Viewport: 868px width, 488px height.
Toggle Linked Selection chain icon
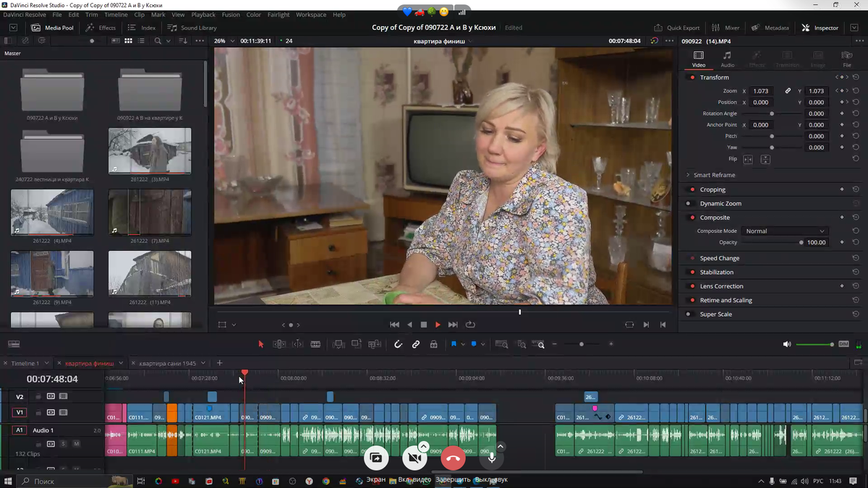(416, 344)
